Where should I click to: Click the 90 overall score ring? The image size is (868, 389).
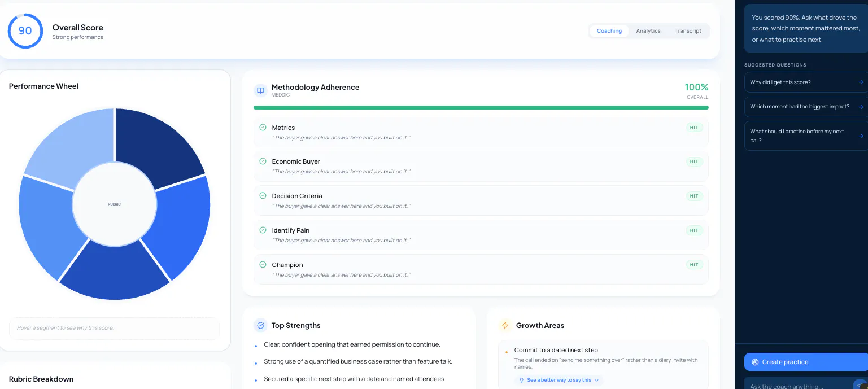pos(25,31)
